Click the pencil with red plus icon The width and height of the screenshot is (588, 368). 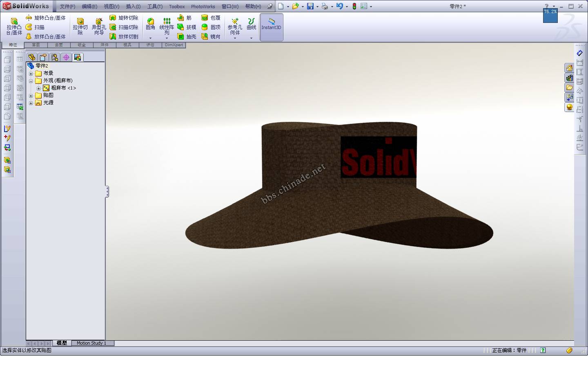(7, 138)
